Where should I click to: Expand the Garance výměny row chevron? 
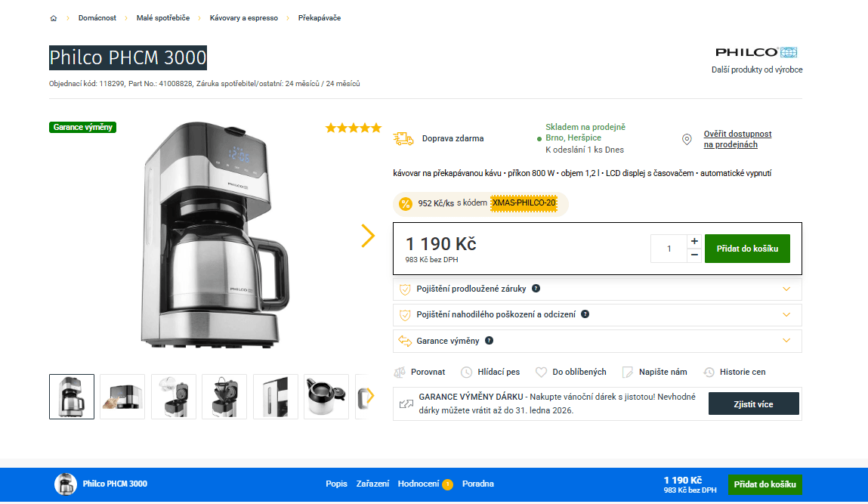[786, 341]
